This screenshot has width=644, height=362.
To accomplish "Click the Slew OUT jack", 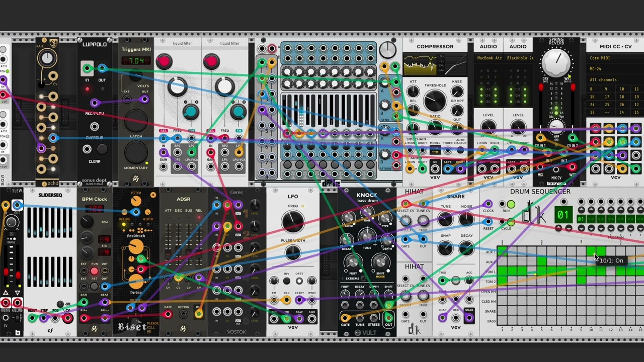I will (x=17, y=205).
